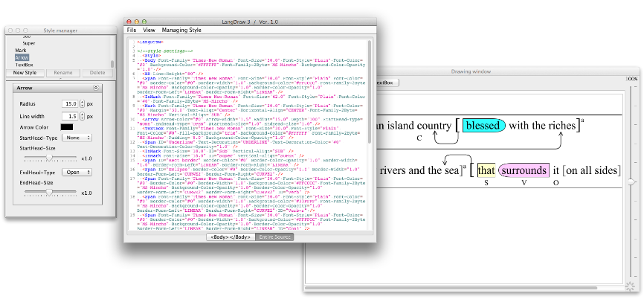
Task: Open the EndHead-Type dropdown
Action: tap(77, 172)
